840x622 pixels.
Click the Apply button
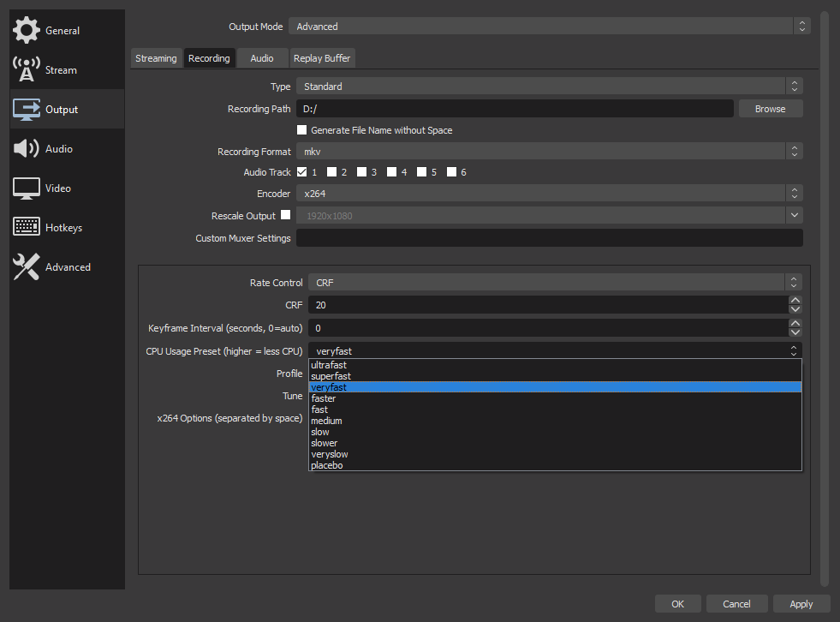pyautogui.click(x=801, y=604)
